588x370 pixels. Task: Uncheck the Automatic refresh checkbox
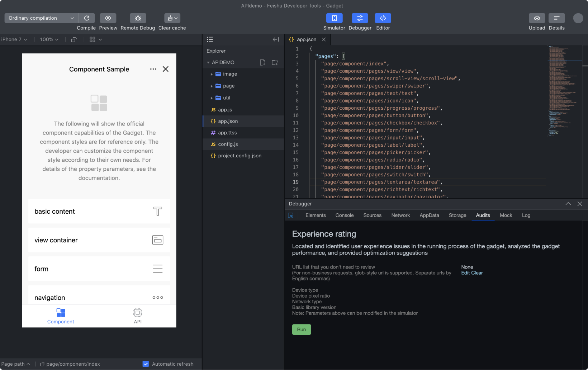coord(146,364)
